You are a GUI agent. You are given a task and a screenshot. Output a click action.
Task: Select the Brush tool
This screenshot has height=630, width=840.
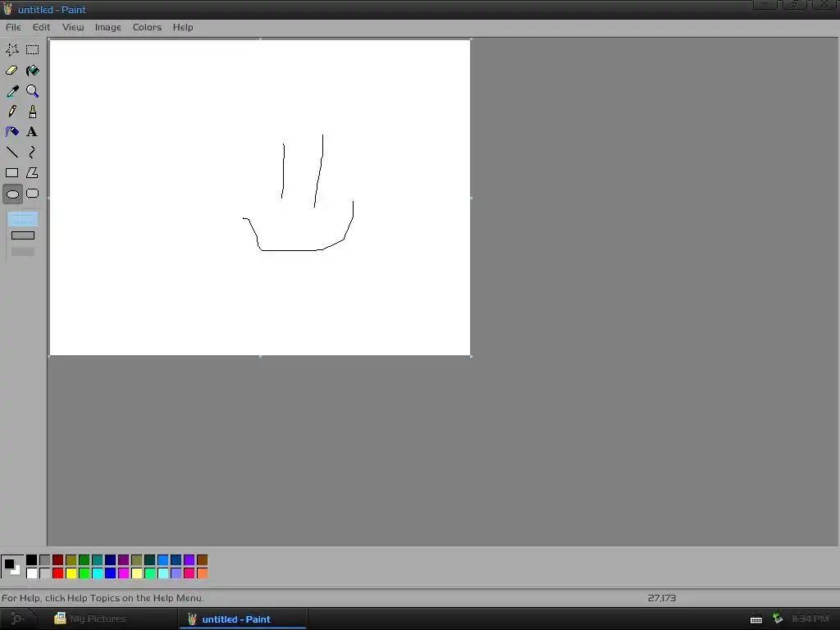coord(32,112)
